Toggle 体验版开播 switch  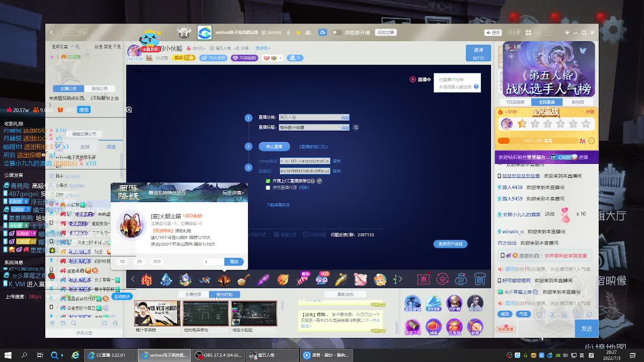[x=336, y=32]
